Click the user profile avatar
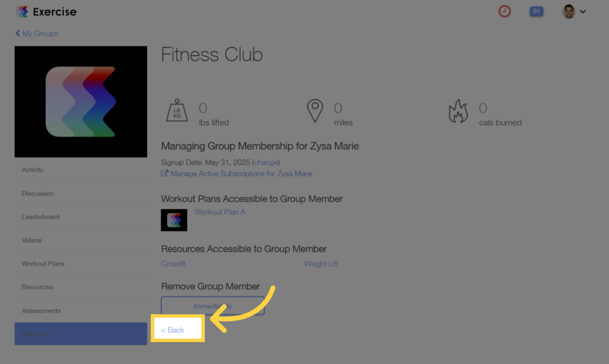Image resolution: width=609 pixels, height=364 pixels. (x=568, y=11)
